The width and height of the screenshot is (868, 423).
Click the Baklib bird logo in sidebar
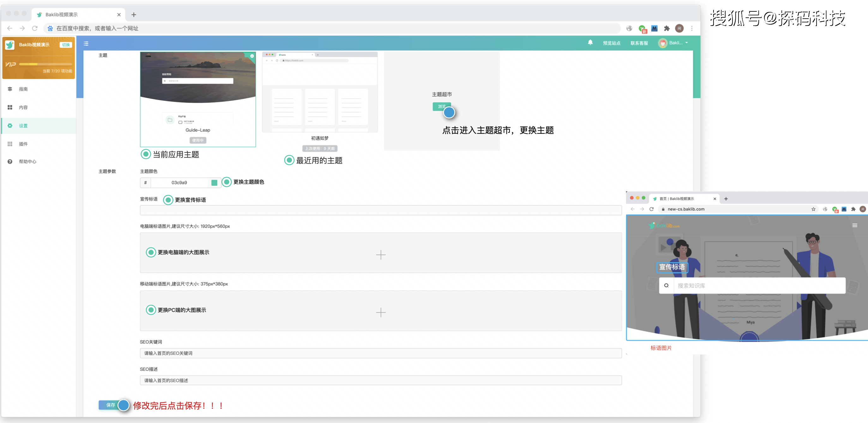coord(10,45)
